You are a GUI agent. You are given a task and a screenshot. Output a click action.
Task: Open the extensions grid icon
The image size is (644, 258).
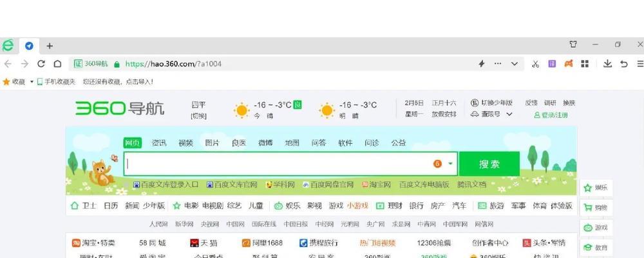click(585, 64)
